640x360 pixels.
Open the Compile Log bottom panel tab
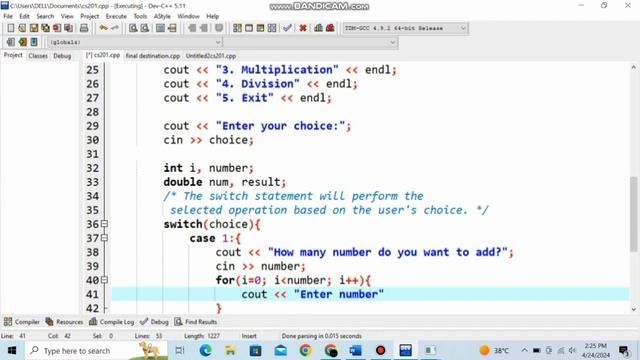coord(111,322)
